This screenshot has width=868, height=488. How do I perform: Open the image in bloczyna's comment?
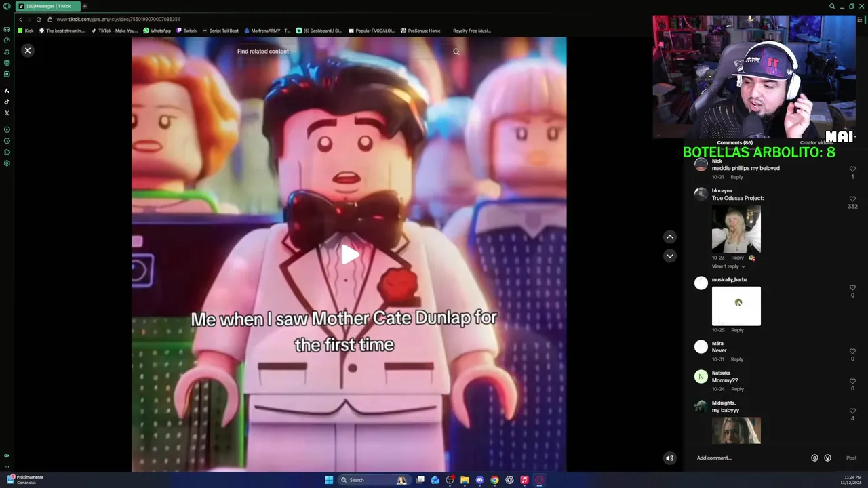coord(736,228)
